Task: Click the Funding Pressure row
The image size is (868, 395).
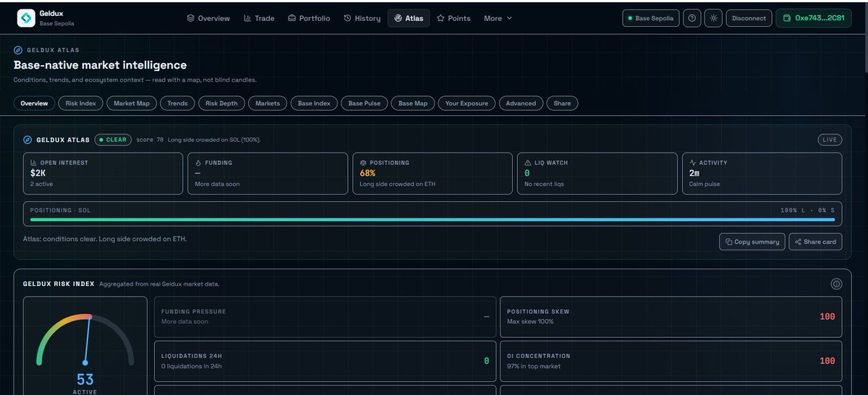Action: click(325, 317)
